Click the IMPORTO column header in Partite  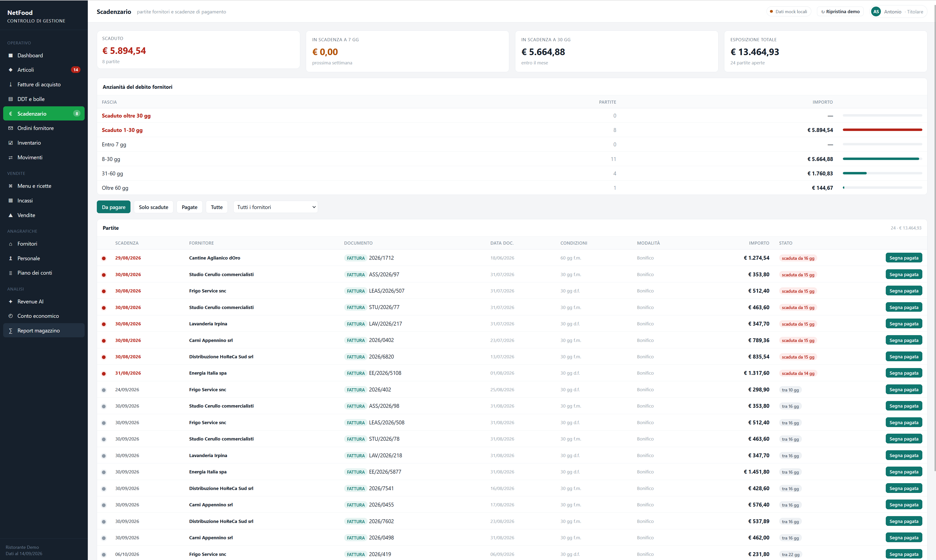pyautogui.click(x=759, y=243)
